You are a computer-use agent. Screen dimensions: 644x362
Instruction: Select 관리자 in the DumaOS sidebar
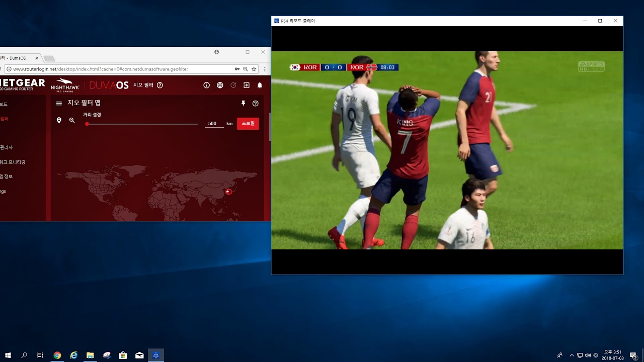pyautogui.click(x=7, y=147)
